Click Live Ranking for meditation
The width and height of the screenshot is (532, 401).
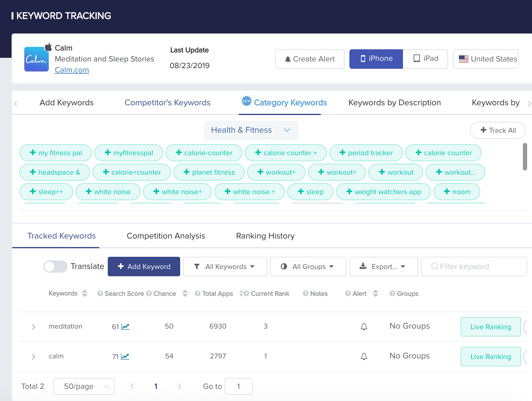coord(491,327)
